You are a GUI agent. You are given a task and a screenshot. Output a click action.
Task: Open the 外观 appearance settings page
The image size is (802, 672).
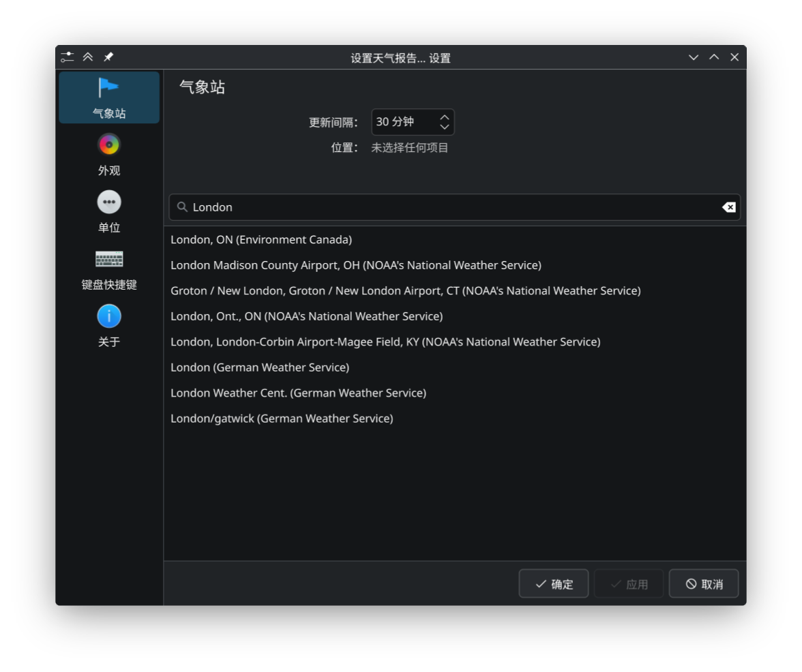(109, 155)
